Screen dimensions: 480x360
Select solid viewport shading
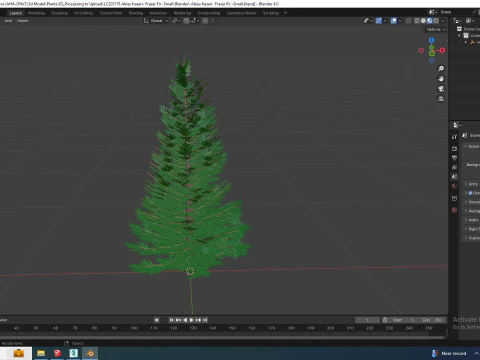click(423, 21)
